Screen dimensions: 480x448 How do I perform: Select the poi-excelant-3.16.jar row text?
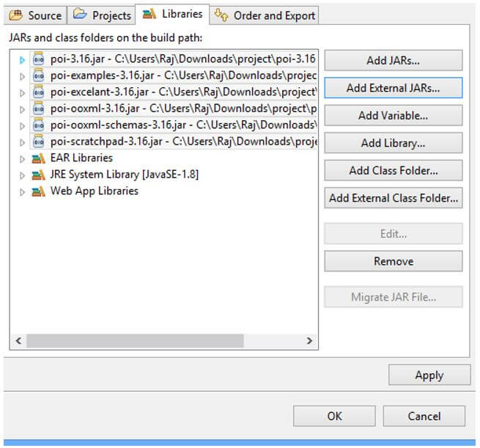click(183, 92)
